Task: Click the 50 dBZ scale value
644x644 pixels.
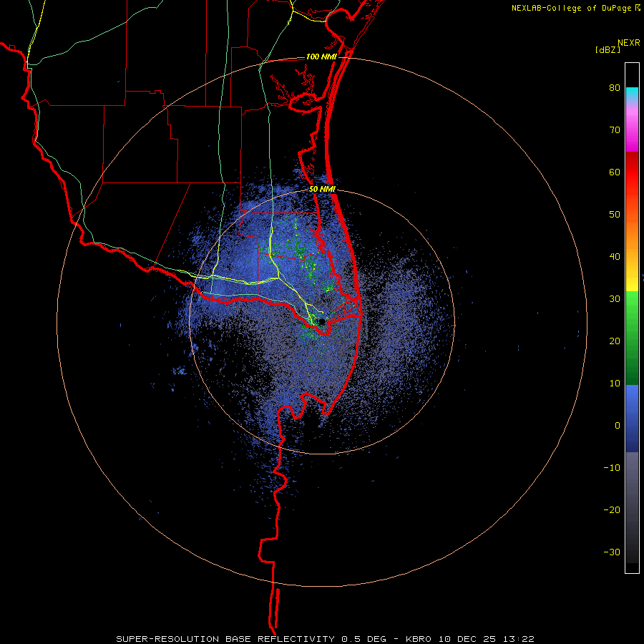Action: point(615,215)
